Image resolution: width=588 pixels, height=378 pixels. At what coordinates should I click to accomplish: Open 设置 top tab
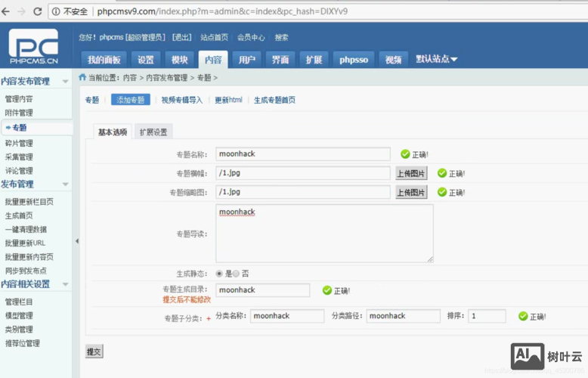click(146, 60)
